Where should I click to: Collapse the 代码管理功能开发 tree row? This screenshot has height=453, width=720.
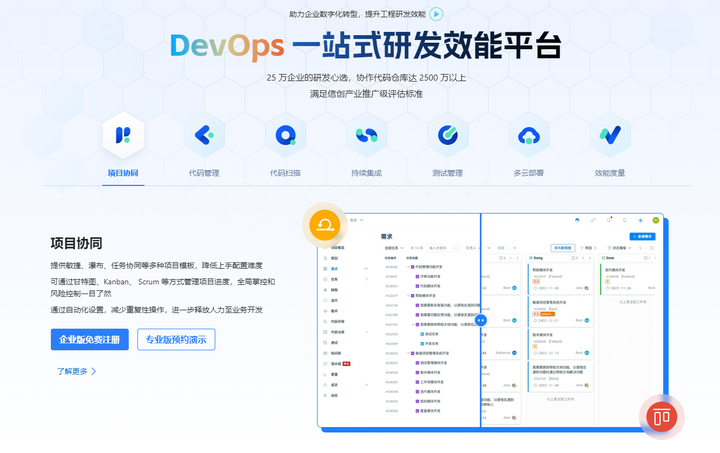tap(408, 267)
